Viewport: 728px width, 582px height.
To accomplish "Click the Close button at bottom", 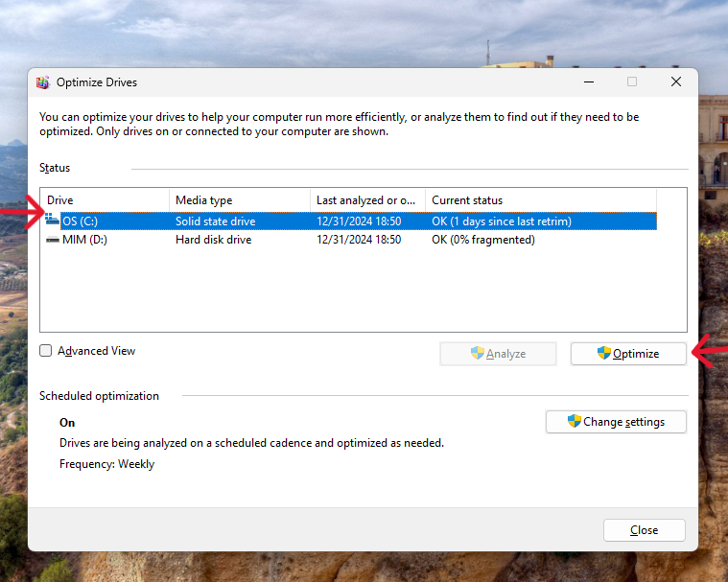I will pos(644,530).
